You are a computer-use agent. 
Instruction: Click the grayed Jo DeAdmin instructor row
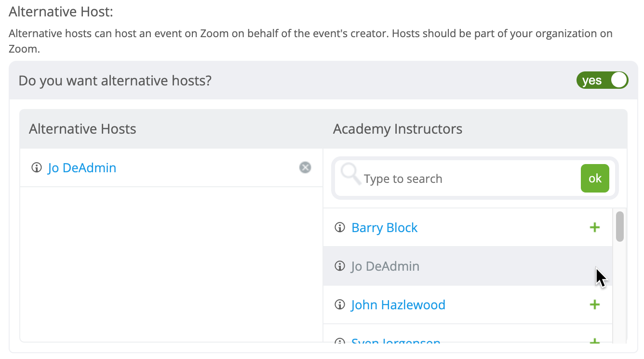click(x=468, y=266)
